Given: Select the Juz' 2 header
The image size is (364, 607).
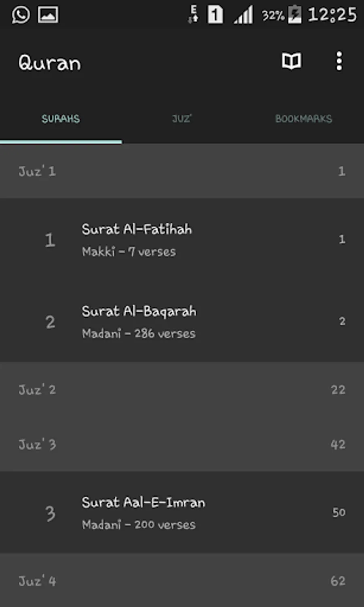Looking at the screenshot, I should click(182, 389).
